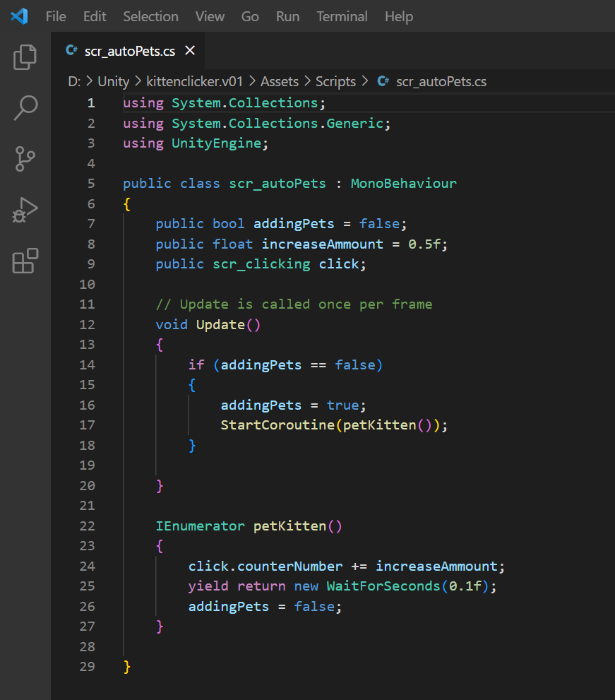
Task: Open the Search view icon
Action: [25, 108]
